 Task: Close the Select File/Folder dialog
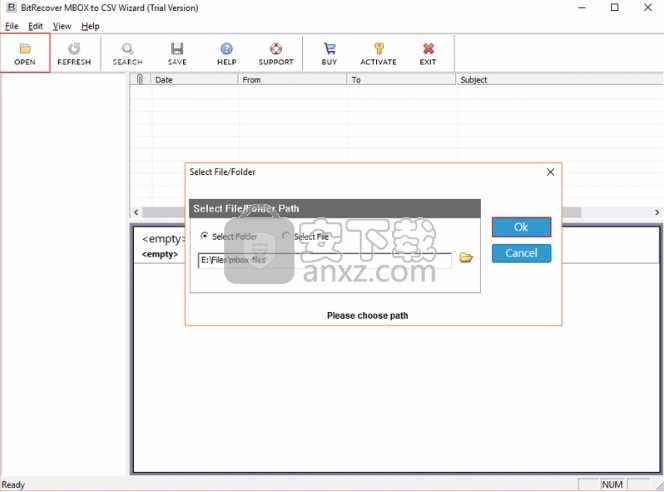tap(550, 172)
